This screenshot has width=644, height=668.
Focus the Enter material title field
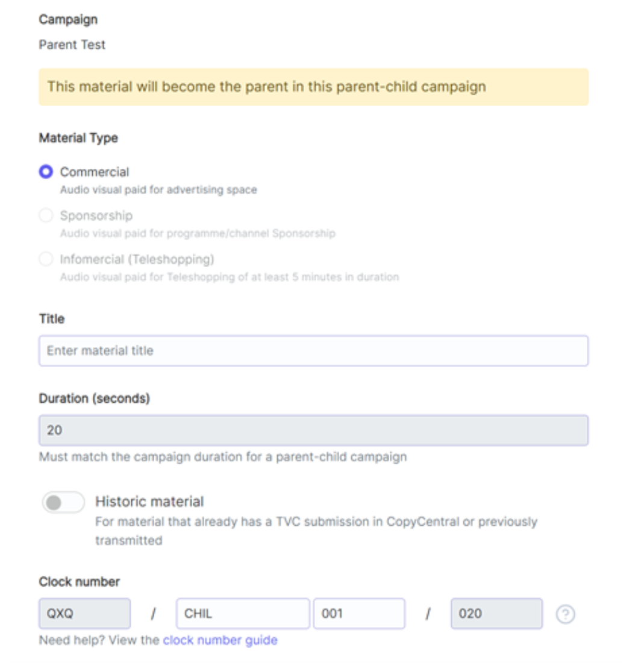(x=313, y=351)
